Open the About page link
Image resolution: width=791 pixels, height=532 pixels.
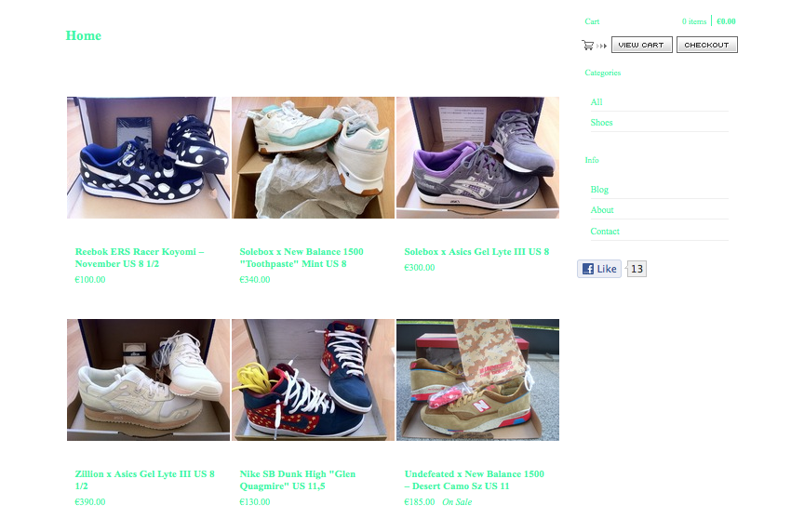pyautogui.click(x=602, y=210)
